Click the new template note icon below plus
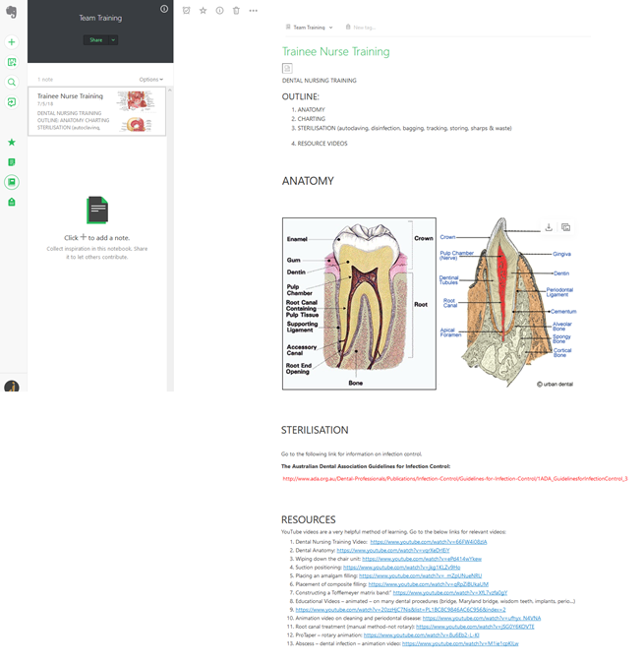 12,62
